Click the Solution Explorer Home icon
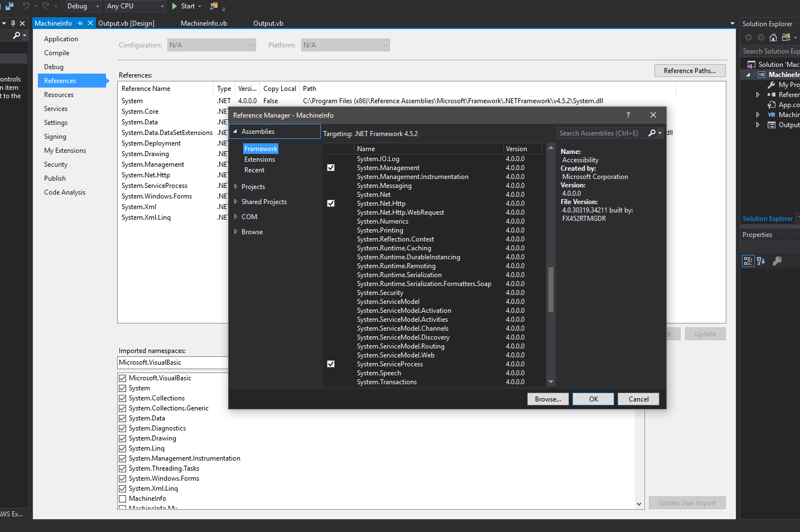The height and width of the screenshot is (532, 800). click(x=773, y=37)
